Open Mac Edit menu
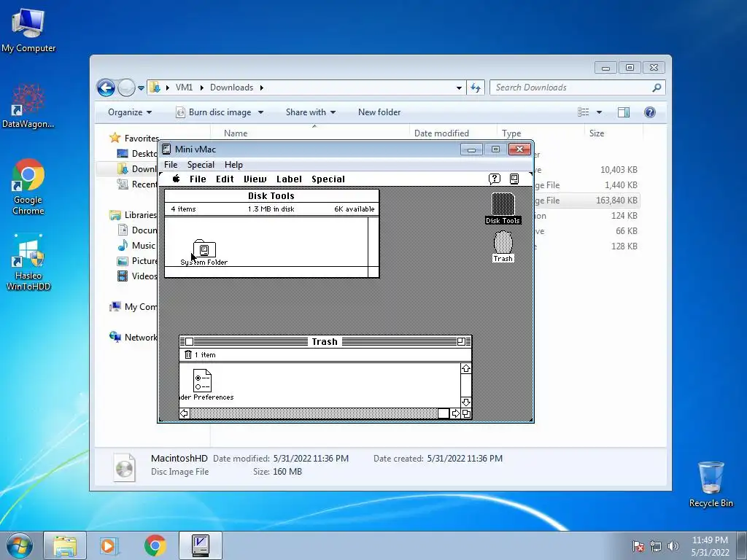Screen dimensions: 747x560 click(x=225, y=179)
